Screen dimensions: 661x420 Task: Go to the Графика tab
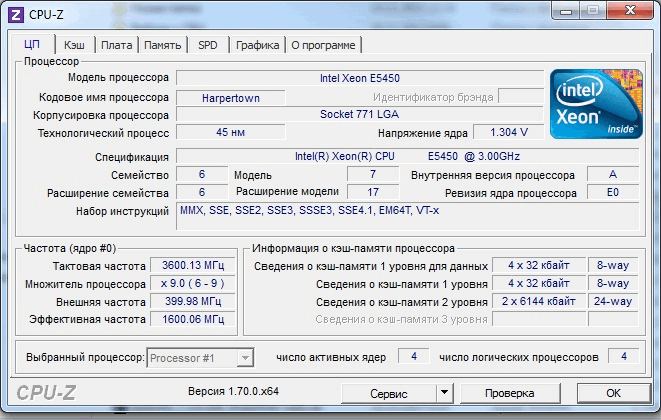(258, 45)
